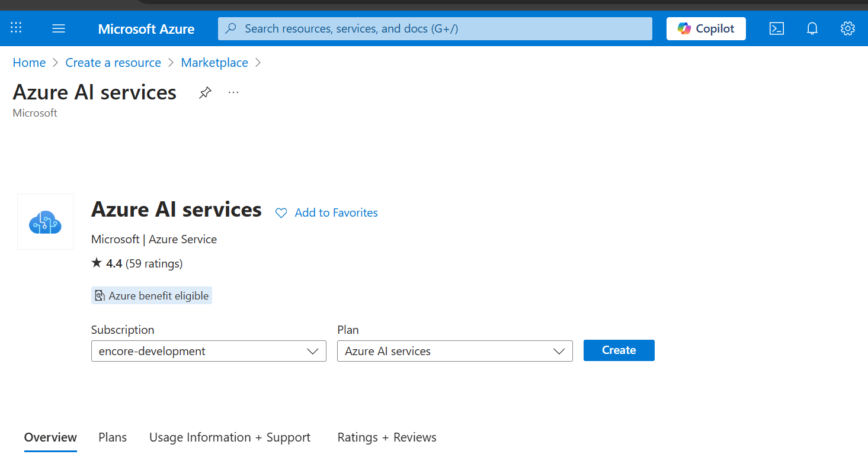Click the Microsoft publisher subtitle under page title

click(35, 112)
